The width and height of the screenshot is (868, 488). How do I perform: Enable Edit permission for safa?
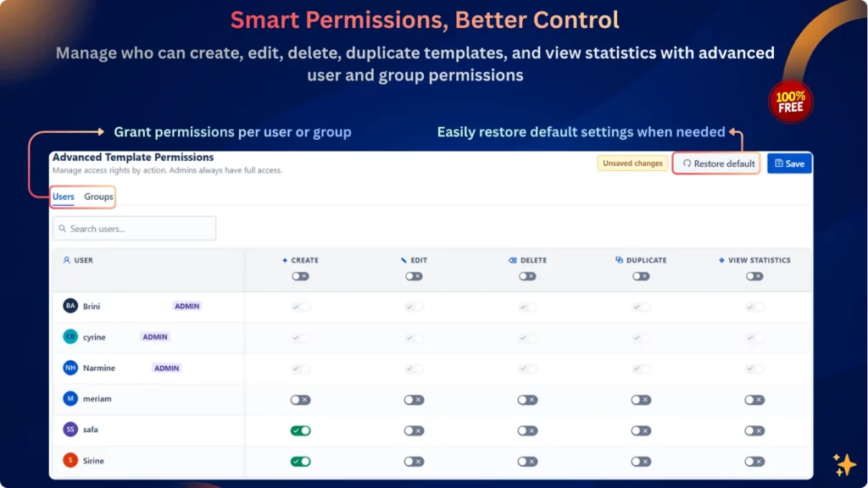414,430
